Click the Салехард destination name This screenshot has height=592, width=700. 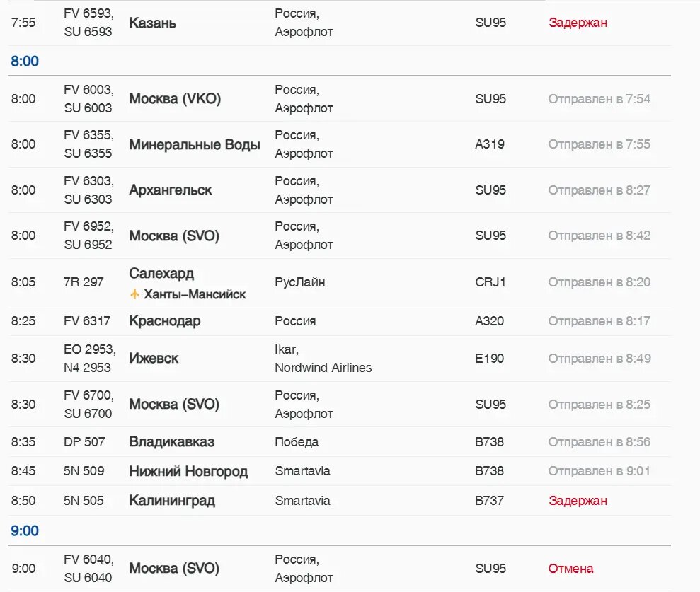(x=161, y=274)
